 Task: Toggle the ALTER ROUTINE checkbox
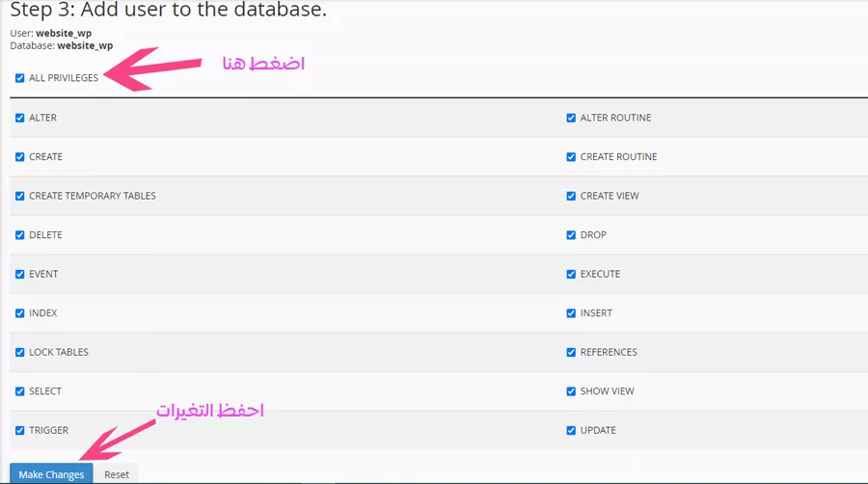pos(571,118)
